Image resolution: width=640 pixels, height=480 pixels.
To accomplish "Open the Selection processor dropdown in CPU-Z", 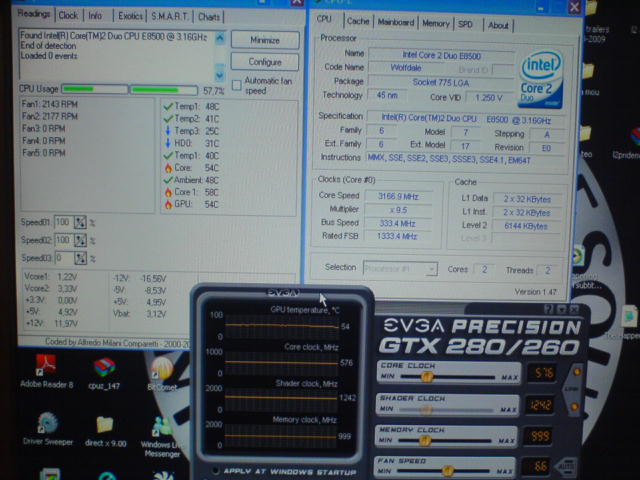I will click(x=400, y=269).
